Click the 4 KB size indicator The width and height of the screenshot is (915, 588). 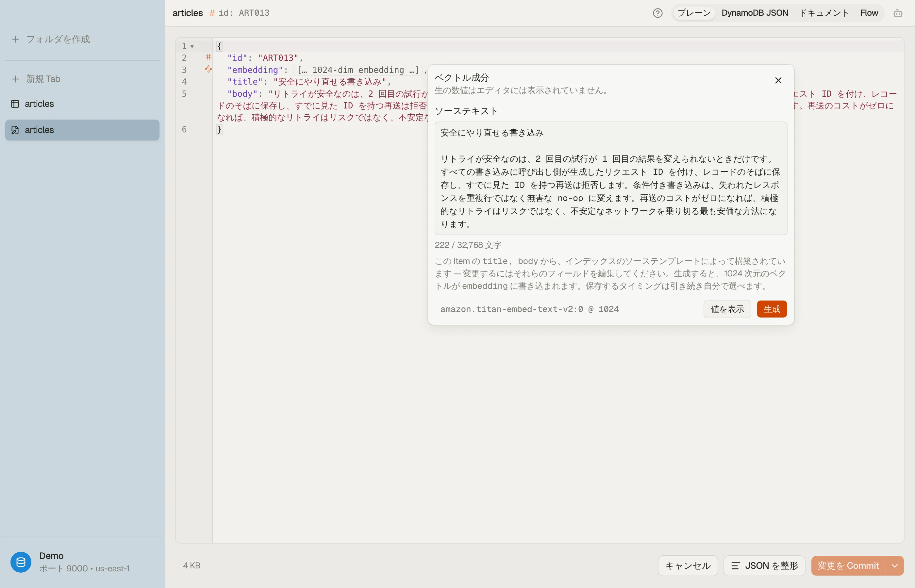(191, 565)
